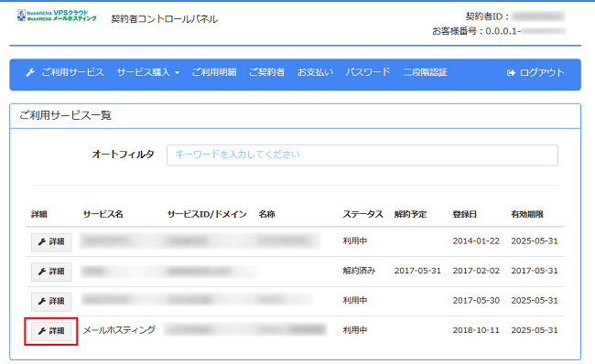
Task: Open ご利用明細 in the navigation bar
Action: point(214,72)
